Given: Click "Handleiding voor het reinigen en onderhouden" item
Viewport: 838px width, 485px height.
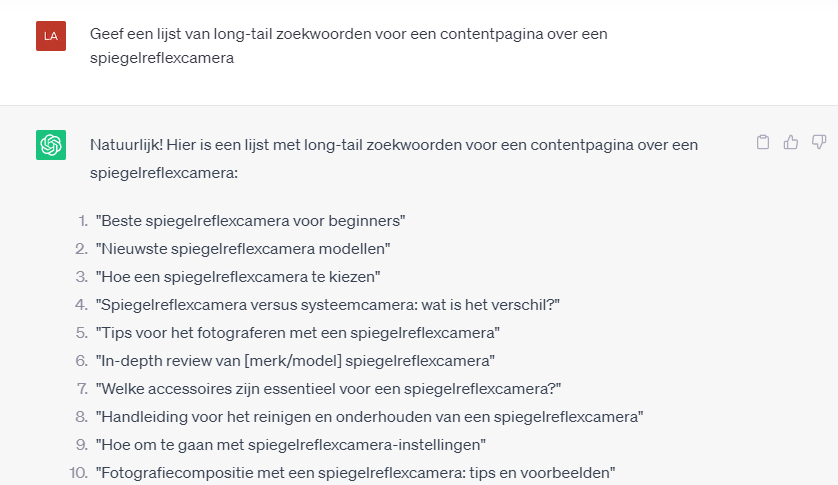Looking at the screenshot, I should pyautogui.click(x=369, y=416).
